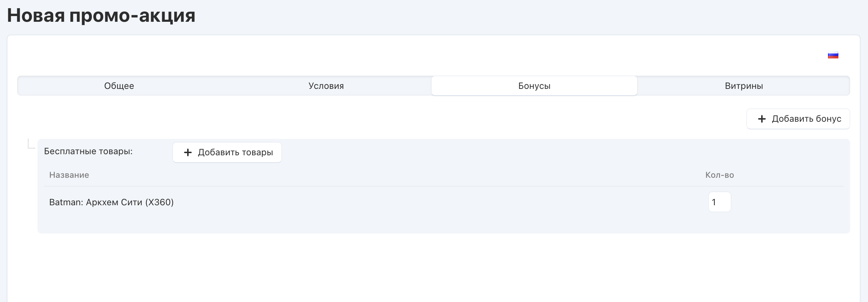Click the 'Новая промо-акция' page heading
This screenshot has width=868, height=302.
point(101,15)
